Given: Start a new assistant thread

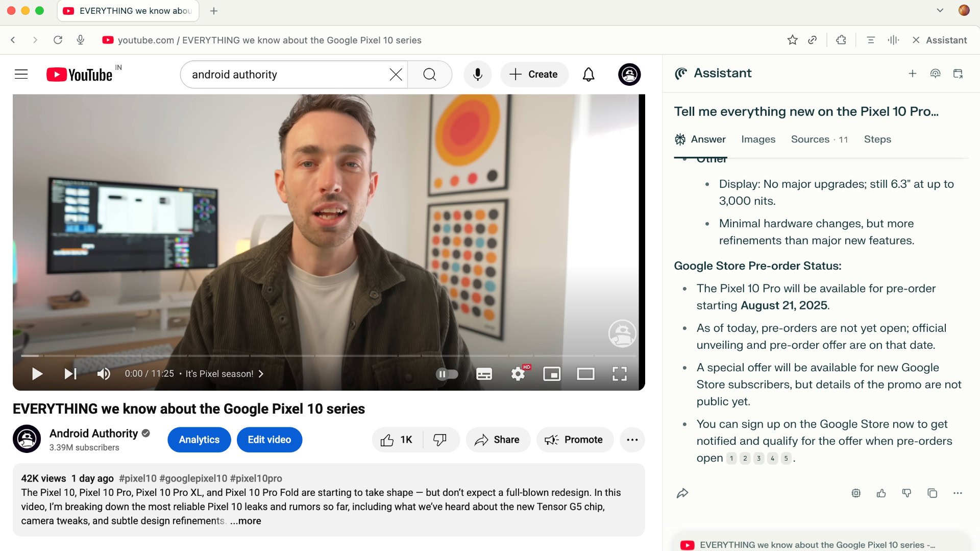Looking at the screenshot, I should 912,74.
